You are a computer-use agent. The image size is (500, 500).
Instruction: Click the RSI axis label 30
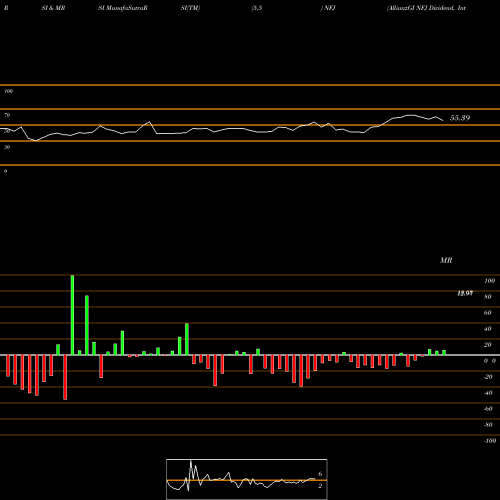click(7, 147)
